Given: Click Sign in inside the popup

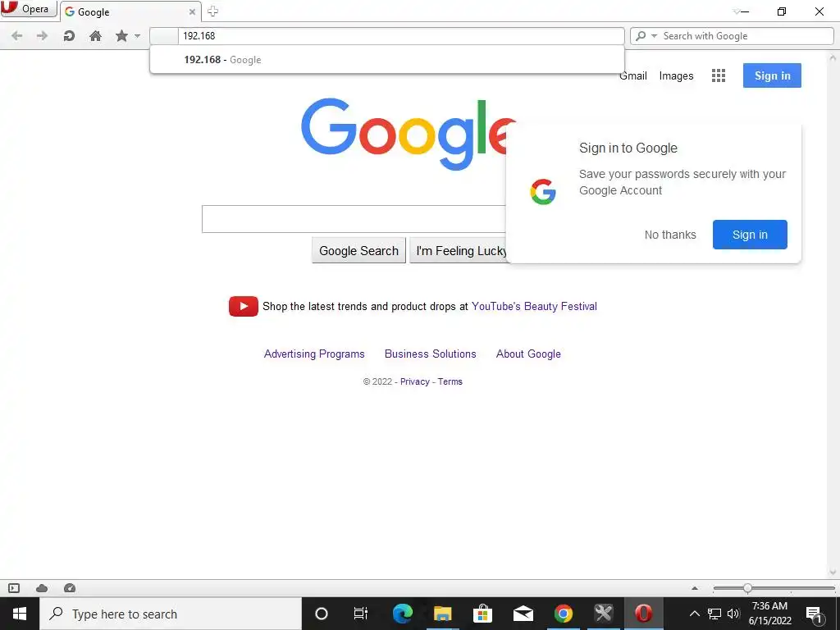Looking at the screenshot, I should pyautogui.click(x=750, y=235).
